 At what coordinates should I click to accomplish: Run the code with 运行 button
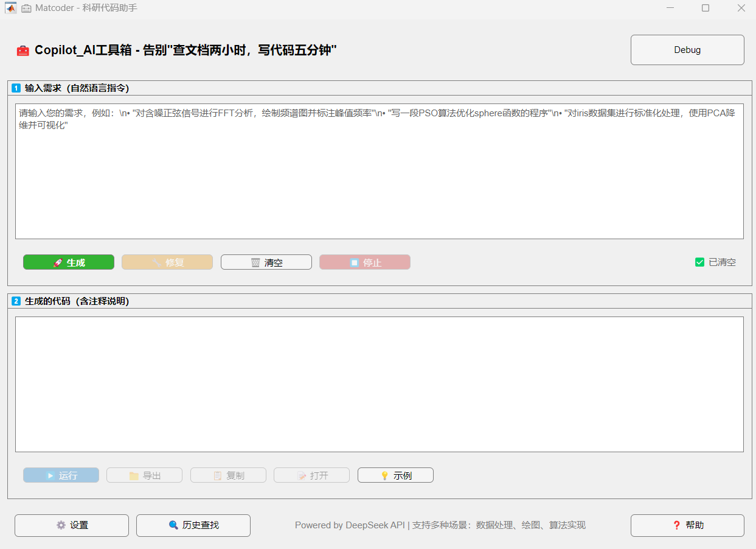coord(61,475)
